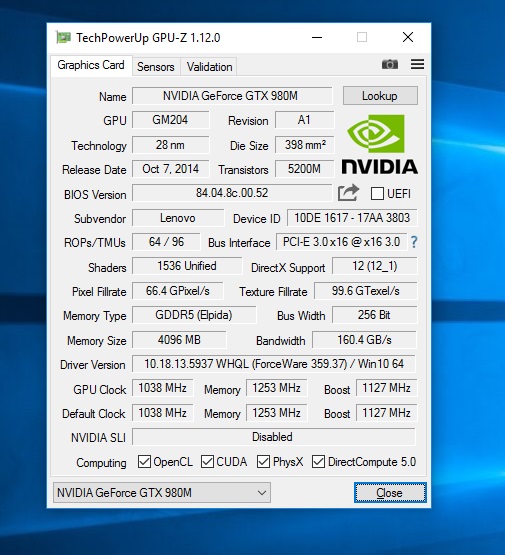Switch to the Graphics Card tab
The image size is (505, 555).
coord(91,65)
